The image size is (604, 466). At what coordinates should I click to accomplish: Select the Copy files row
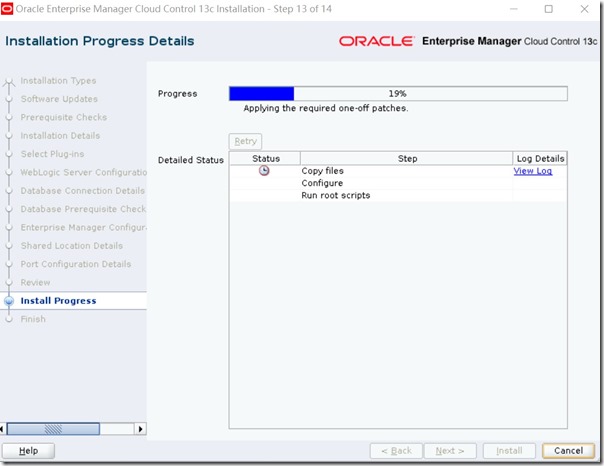tap(398, 171)
